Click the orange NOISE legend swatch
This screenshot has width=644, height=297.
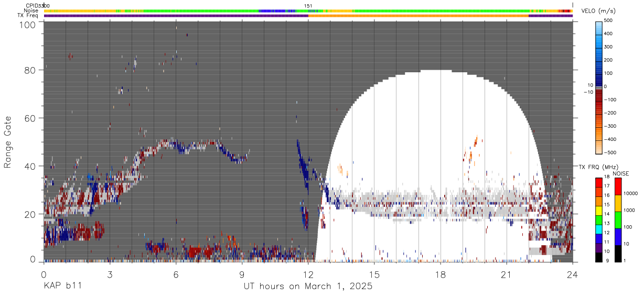point(618,203)
